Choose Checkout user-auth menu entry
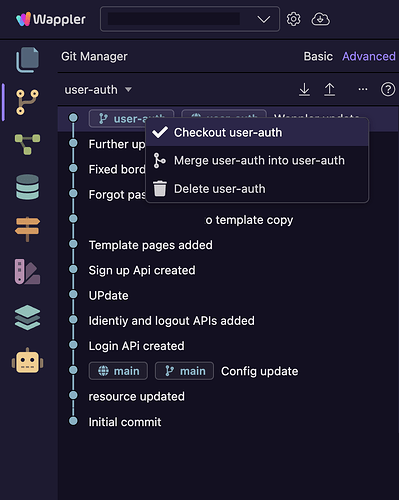 pyautogui.click(x=257, y=132)
